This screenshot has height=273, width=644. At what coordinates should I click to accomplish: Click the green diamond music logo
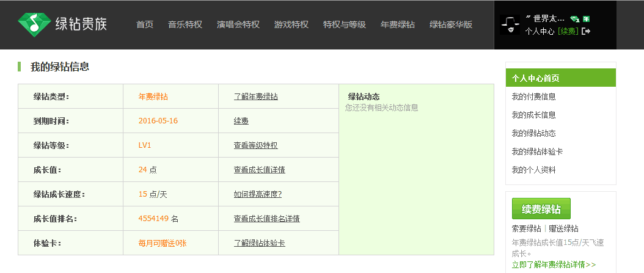[x=34, y=24]
